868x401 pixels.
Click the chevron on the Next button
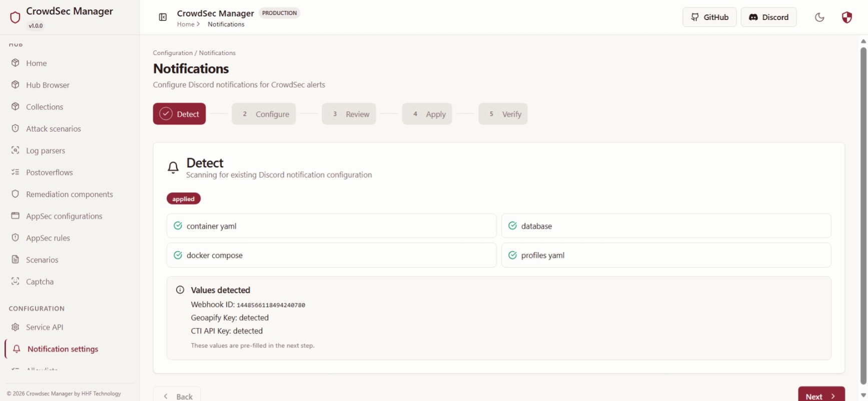coord(833,396)
